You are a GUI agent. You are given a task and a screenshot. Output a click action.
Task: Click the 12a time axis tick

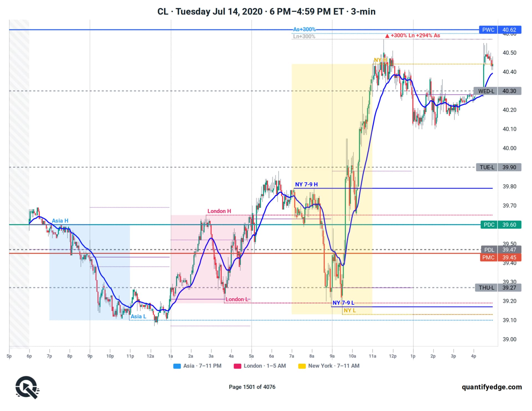point(150,356)
